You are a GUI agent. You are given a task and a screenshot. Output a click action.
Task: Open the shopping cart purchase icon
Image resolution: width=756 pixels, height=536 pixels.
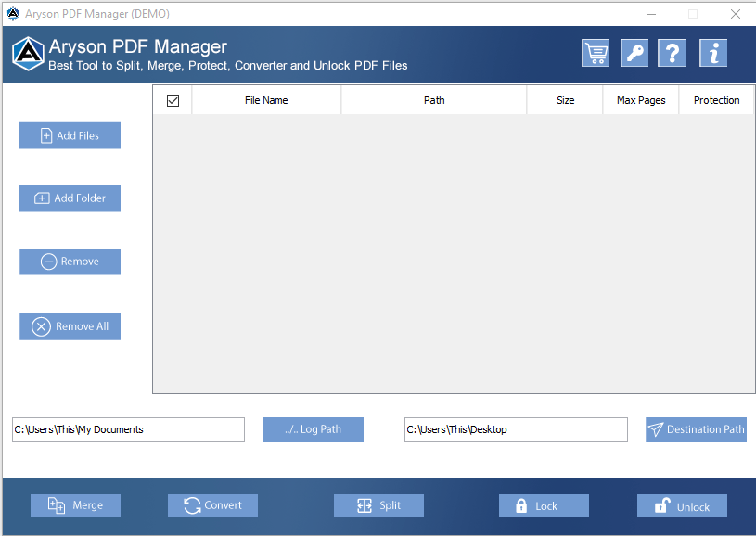pos(596,53)
